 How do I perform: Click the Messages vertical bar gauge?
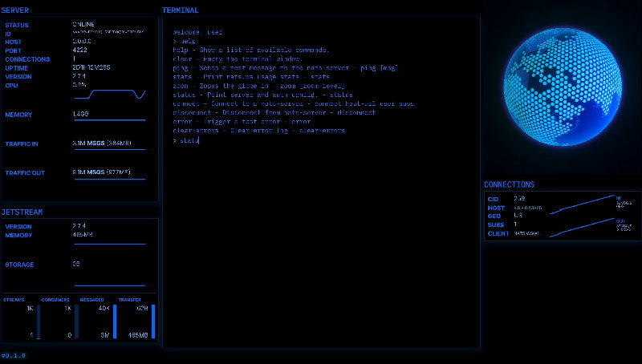pos(115,321)
